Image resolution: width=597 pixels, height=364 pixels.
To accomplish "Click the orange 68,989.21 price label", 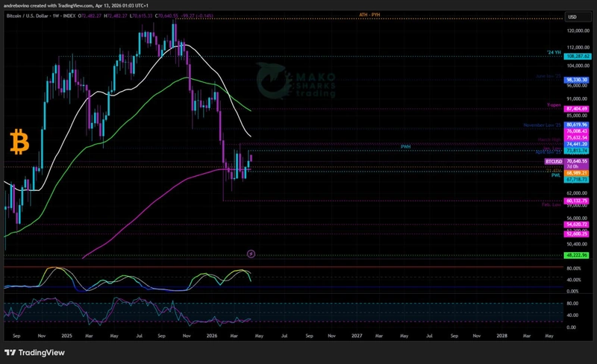I will point(578,173).
